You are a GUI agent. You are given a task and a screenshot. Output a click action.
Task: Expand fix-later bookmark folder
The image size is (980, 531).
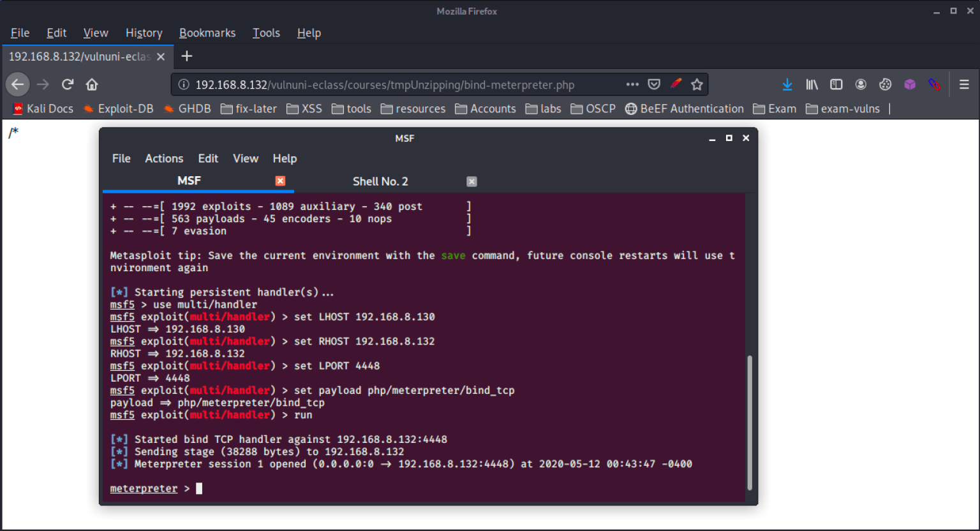(249, 108)
